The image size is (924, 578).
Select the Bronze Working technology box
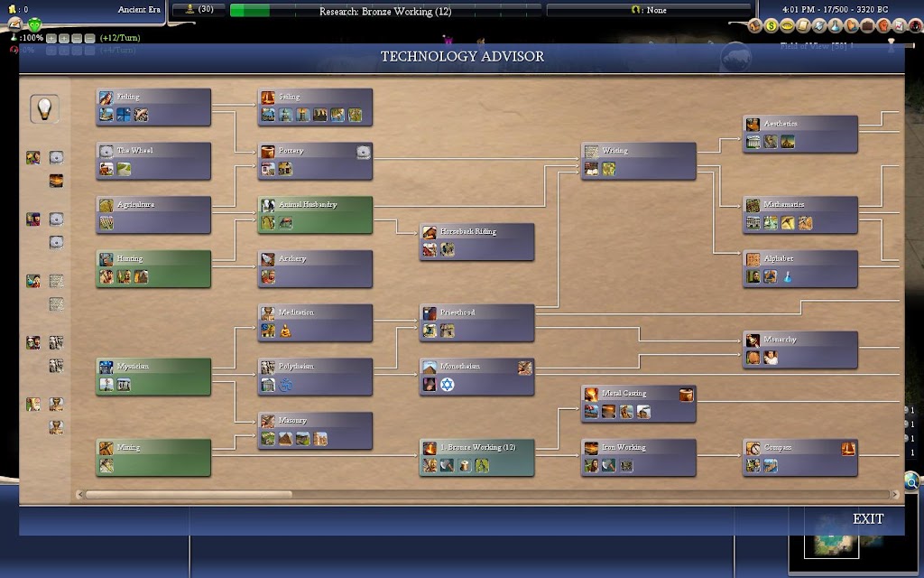click(x=476, y=458)
